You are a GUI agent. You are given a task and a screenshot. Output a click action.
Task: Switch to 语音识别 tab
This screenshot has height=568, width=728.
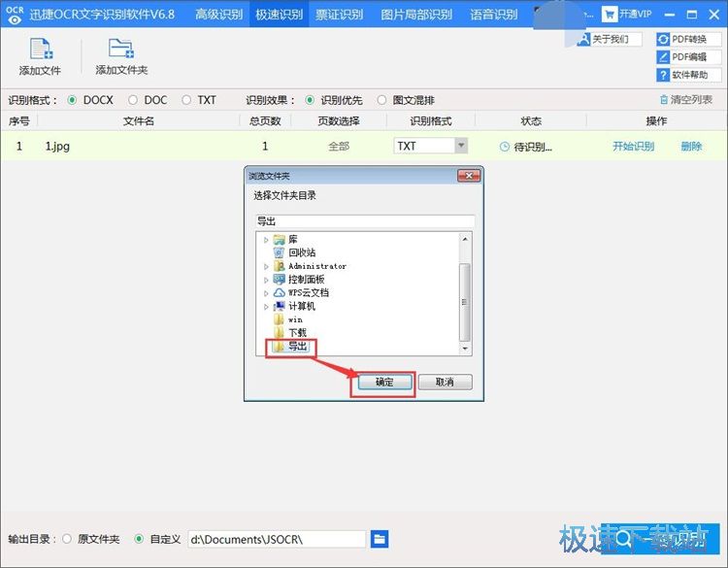493,15
